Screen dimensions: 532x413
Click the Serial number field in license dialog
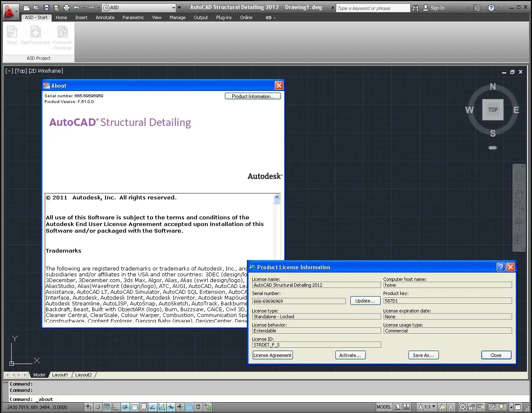click(299, 301)
